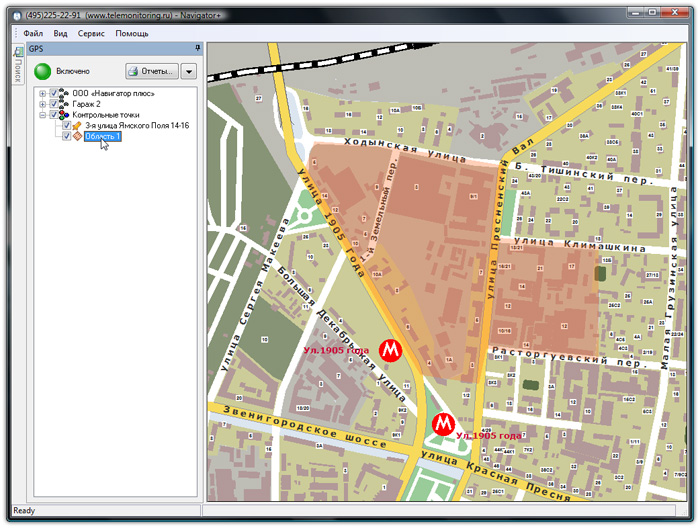
Task: Click group icon of ООО «Навигатор плюс»
Action: coord(64,93)
